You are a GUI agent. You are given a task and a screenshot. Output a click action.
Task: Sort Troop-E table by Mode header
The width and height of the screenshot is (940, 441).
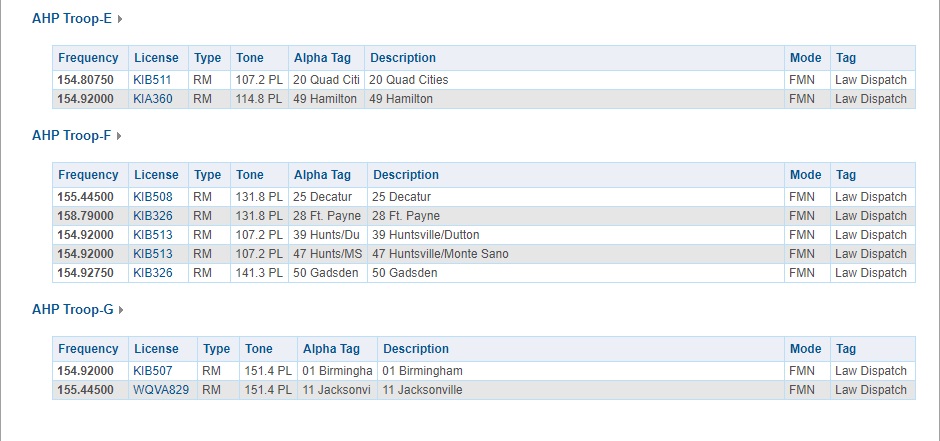806,58
